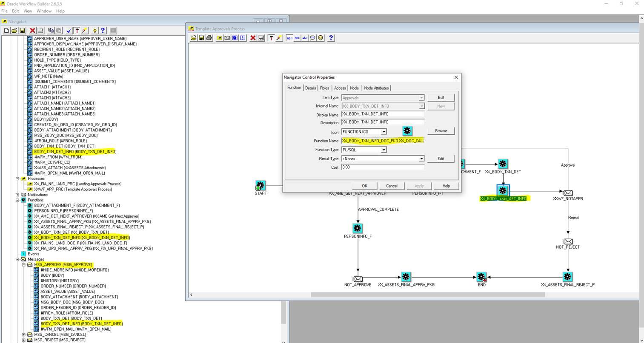644x343 pixels.
Task: Select XX_ASSETS_FINAL_APPRV_PKG node in diagram
Action: click(406, 277)
